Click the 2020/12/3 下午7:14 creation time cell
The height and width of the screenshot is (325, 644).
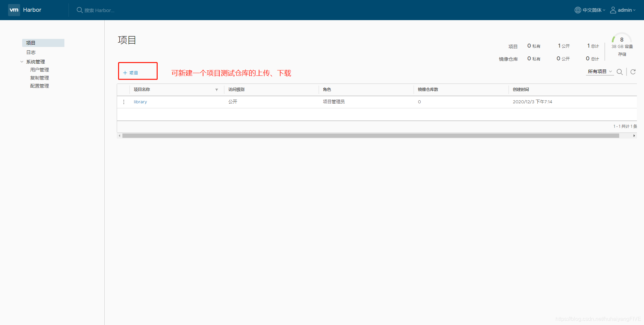(532, 102)
